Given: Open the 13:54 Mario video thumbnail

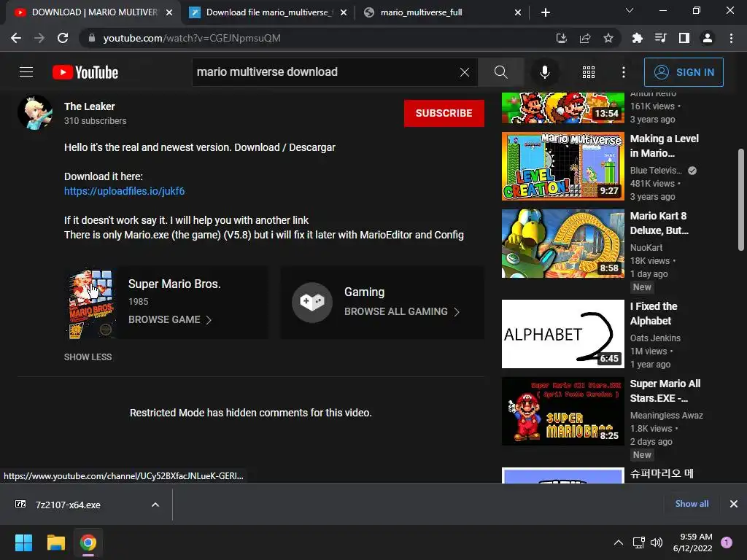Looking at the screenshot, I should coord(562,108).
